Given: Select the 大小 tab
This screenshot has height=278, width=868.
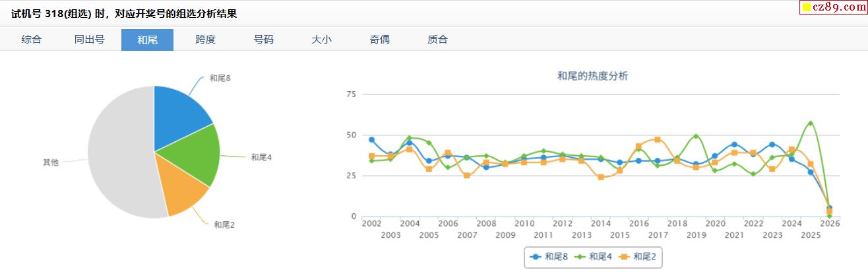Looking at the screenshot, I should point(321,40).
